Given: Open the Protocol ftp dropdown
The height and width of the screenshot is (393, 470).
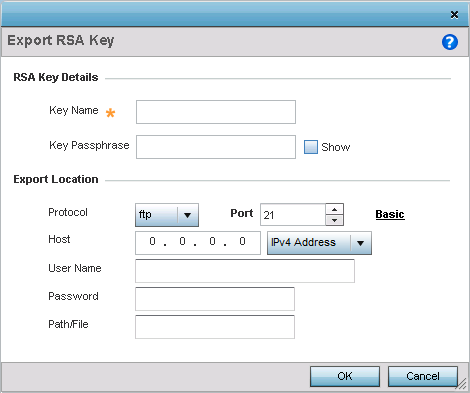Looking at the screenshot, I should pos(167,215).
